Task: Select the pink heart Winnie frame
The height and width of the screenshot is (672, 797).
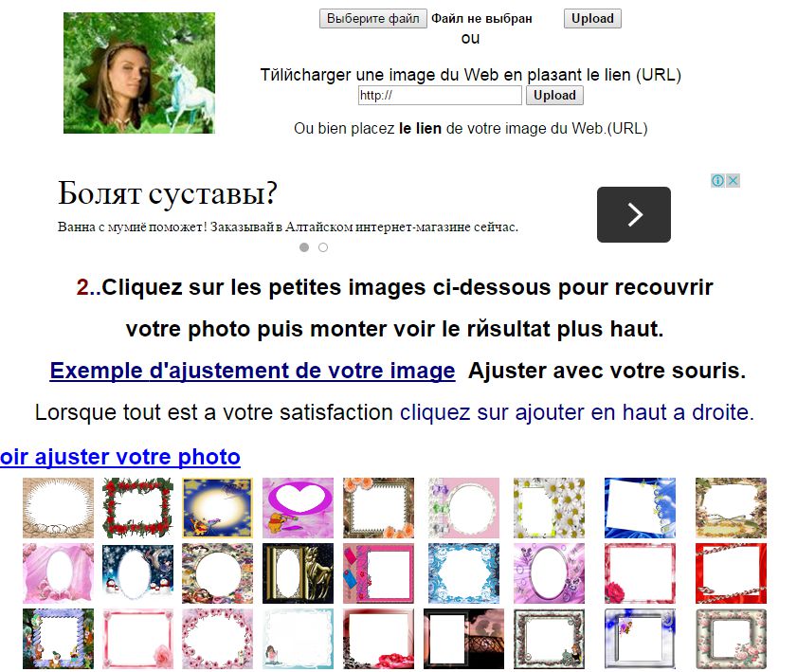Action: [x=298, y=508]
